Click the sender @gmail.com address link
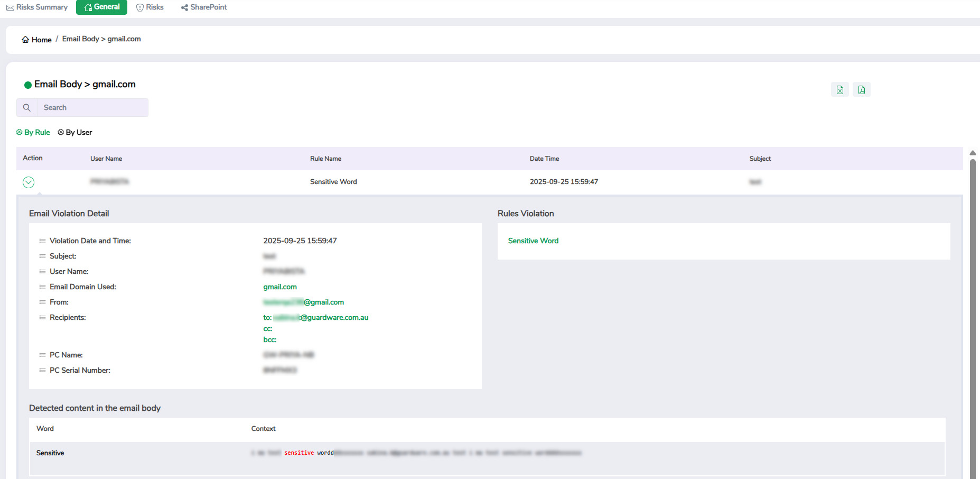 click(304, 302)
